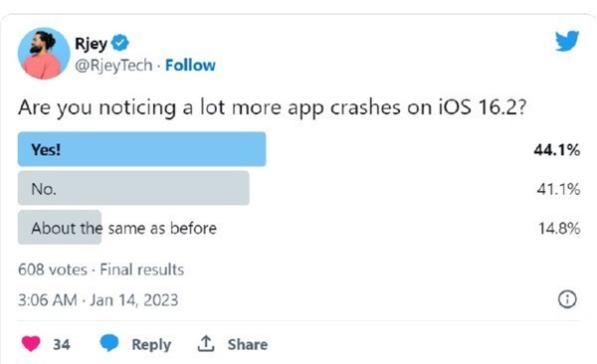
Task: Click the 44.1% poll percentage
Action: (556, 149)
